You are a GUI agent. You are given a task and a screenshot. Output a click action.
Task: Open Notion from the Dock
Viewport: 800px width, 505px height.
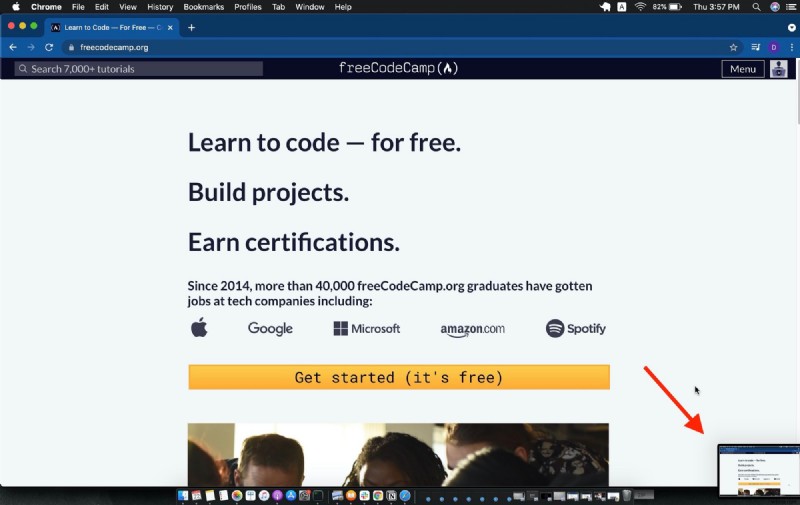(391, 495)
